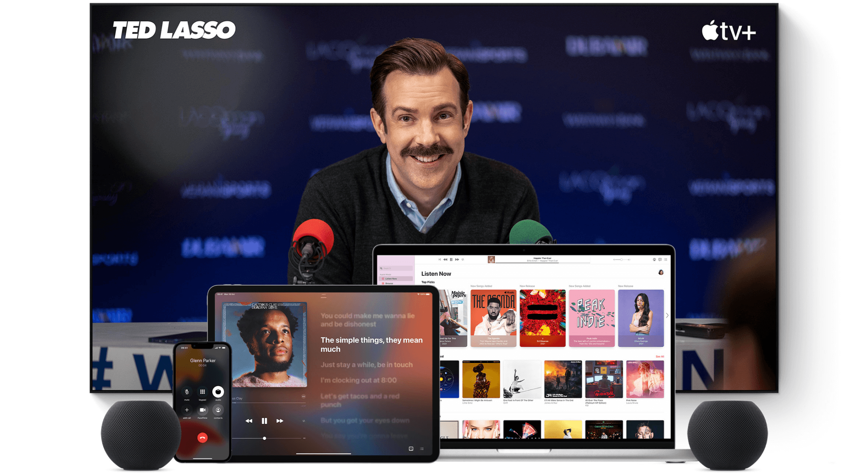Pause playback on the iPad player
The width and height of the screenshot is (868, 473).
click(x=264, y=421)
